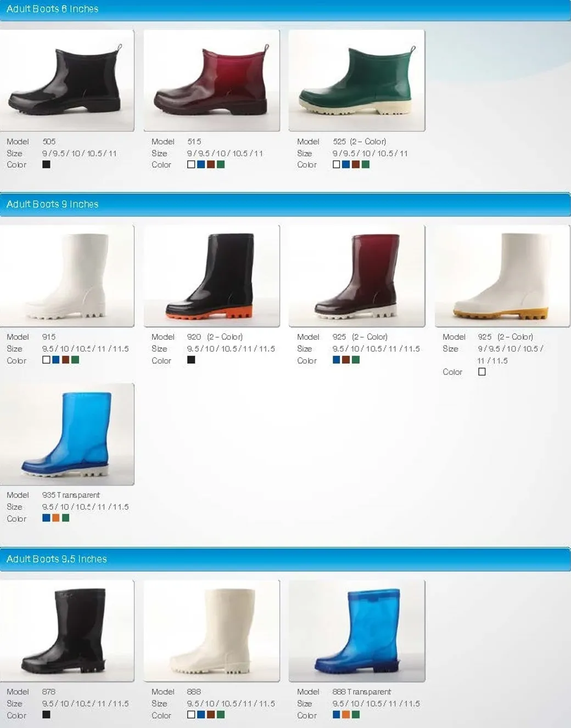
Task: Click the white Model 888 boot photo
Action: 212,631
